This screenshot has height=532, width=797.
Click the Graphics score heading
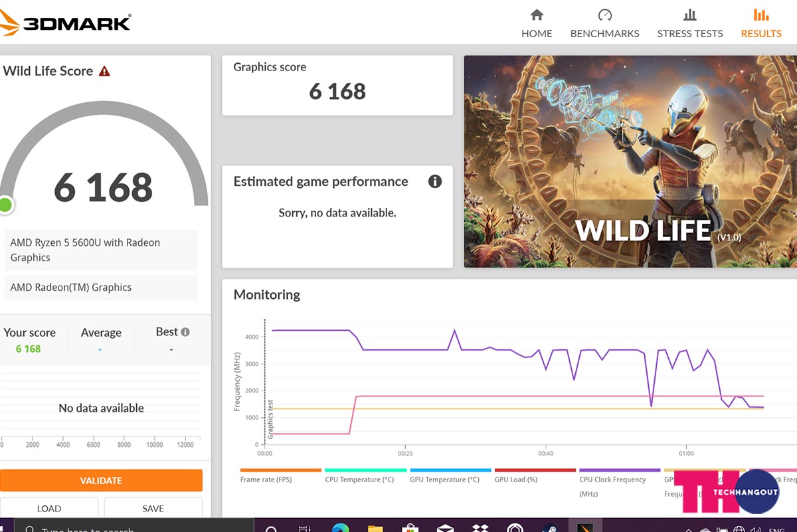coord(270,67)
